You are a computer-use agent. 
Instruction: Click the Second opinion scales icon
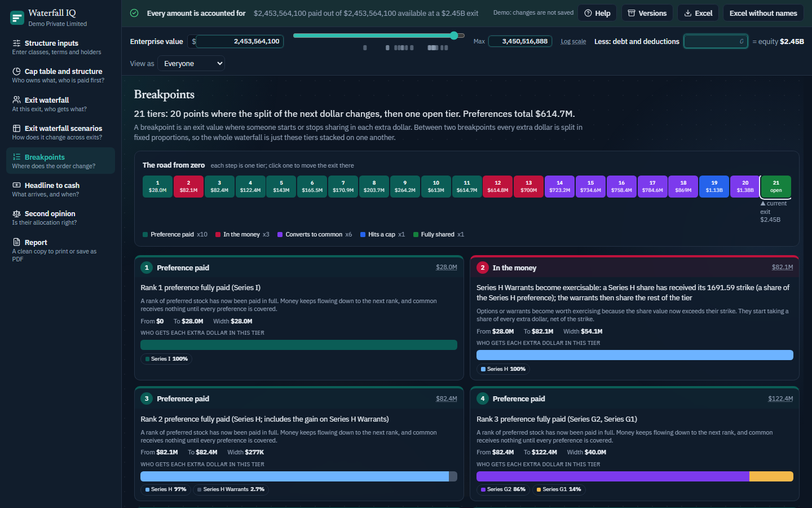point(16,213)
